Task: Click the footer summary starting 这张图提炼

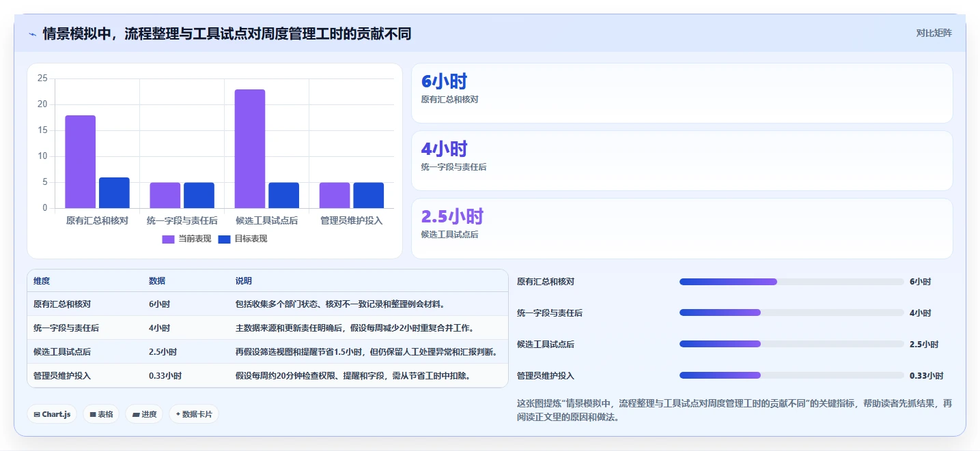Action: (734, 411)
